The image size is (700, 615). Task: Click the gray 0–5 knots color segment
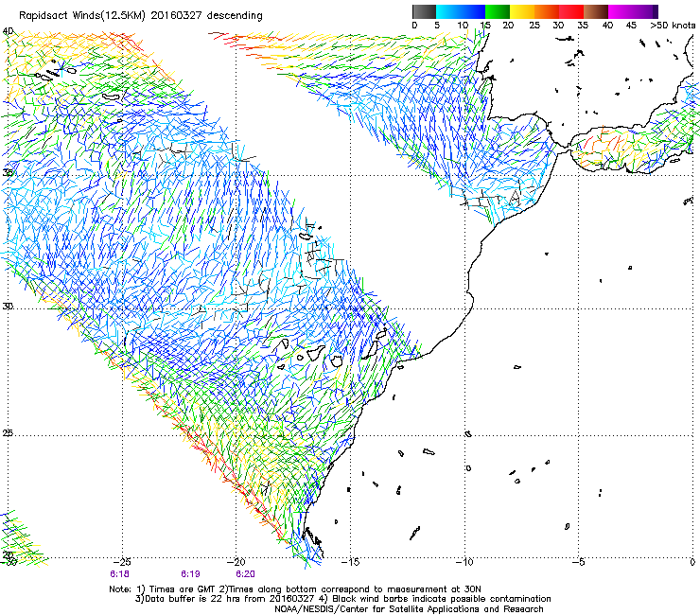(425, 11)
